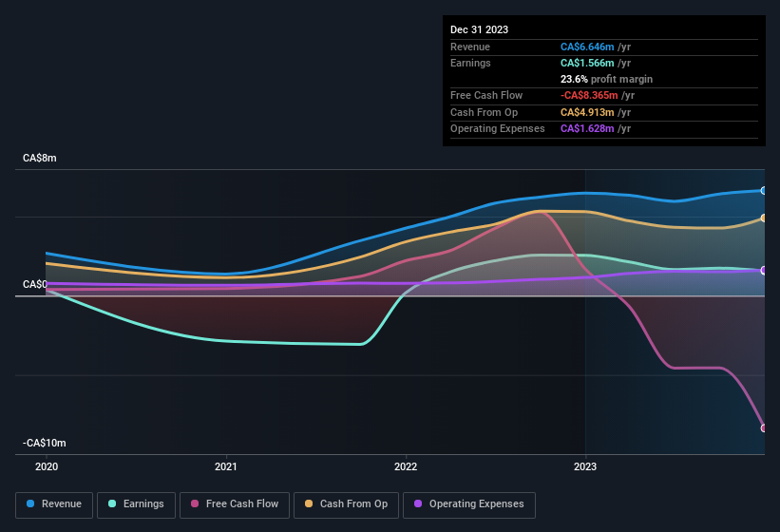The width and height of the screenshot is (780, 532).
Task: Click the 23.6% profit margin text
Action: click(606, 79)
